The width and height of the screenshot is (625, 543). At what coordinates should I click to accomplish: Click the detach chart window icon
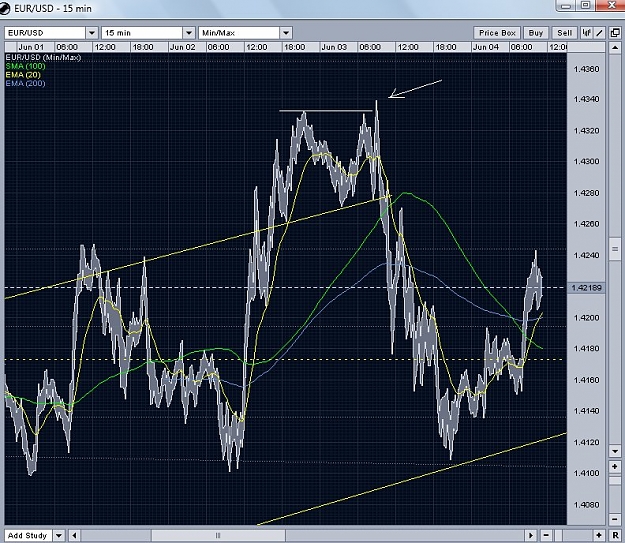pyautogui.click(x=615, y=33)
